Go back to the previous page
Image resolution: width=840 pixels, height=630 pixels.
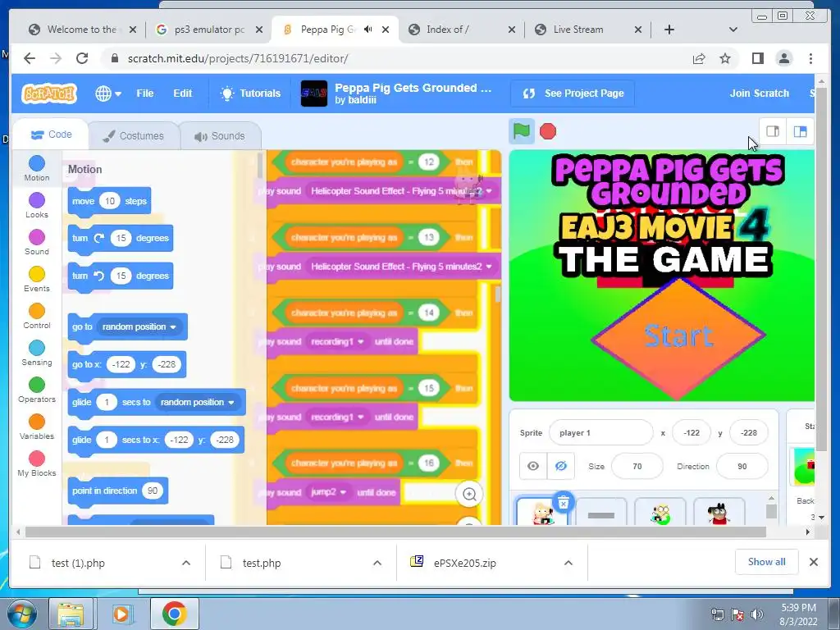[x=30, y=58]
